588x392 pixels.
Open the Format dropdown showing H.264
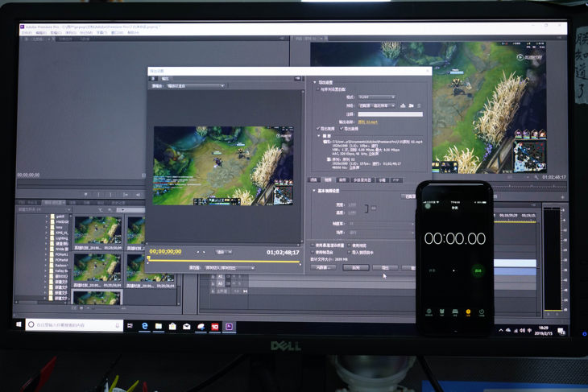pyautogui.click(x=376, y=97)
